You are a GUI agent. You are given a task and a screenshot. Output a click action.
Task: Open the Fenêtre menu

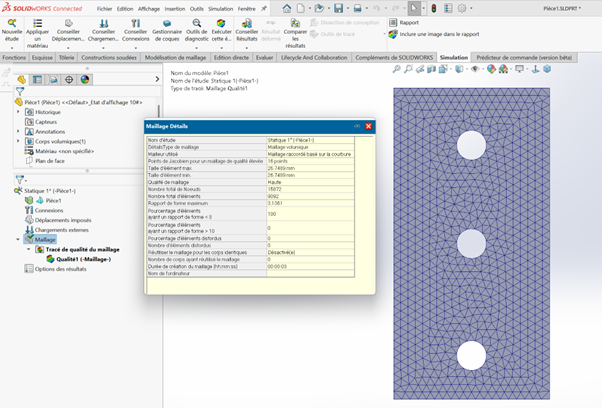point(246,8)
